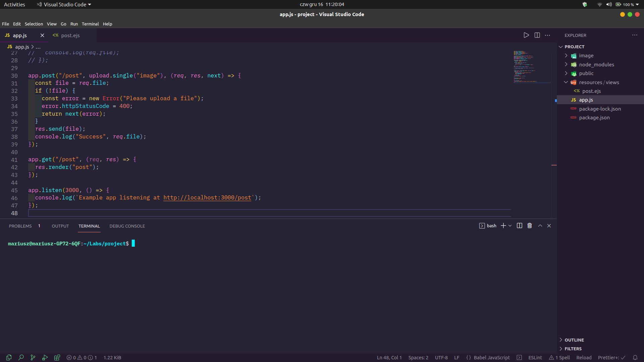
Task: Open the Activities overview
Action: [x=14, y=4]
